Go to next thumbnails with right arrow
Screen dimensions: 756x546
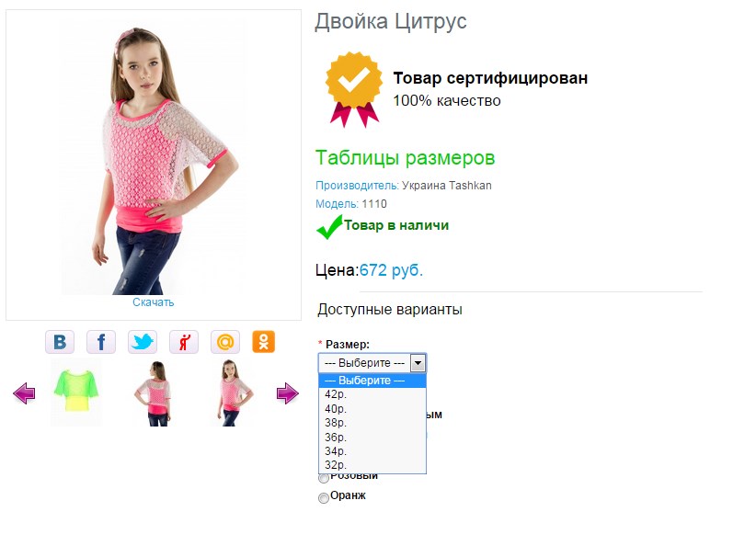(x=287, y=393)
